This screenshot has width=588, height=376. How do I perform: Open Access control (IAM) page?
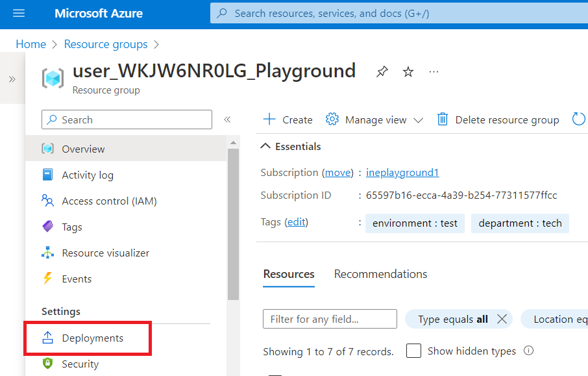[x=109, y=201]
